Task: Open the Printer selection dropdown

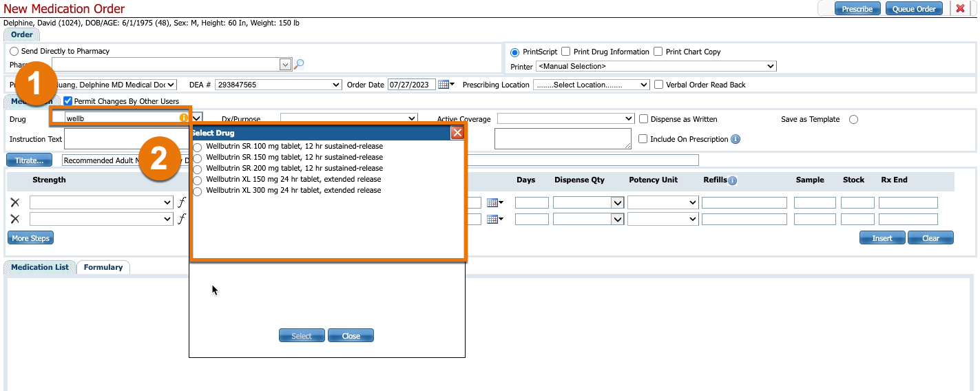Action: (656, 66)
